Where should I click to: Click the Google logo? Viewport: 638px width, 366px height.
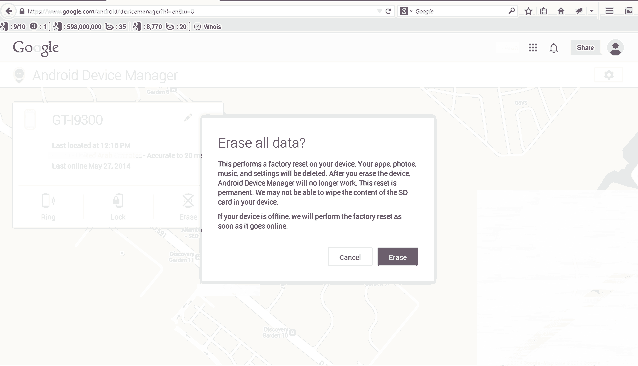coord(35,48)
